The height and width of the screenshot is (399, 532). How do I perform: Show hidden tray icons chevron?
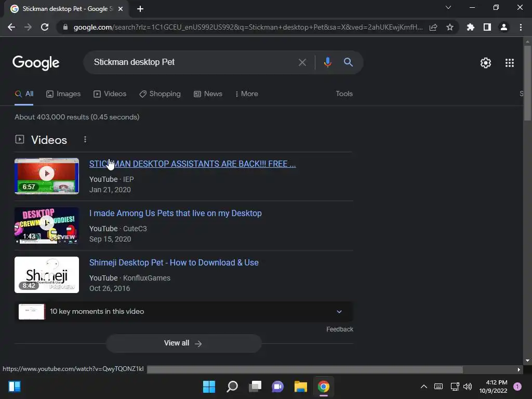click(424, 387)
